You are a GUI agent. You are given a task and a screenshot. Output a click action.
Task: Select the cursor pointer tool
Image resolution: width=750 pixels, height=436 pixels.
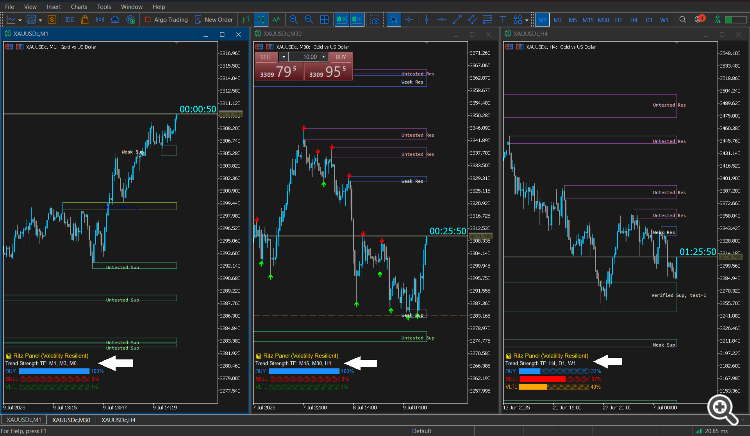pyautogui.click(x=394, y=20)
